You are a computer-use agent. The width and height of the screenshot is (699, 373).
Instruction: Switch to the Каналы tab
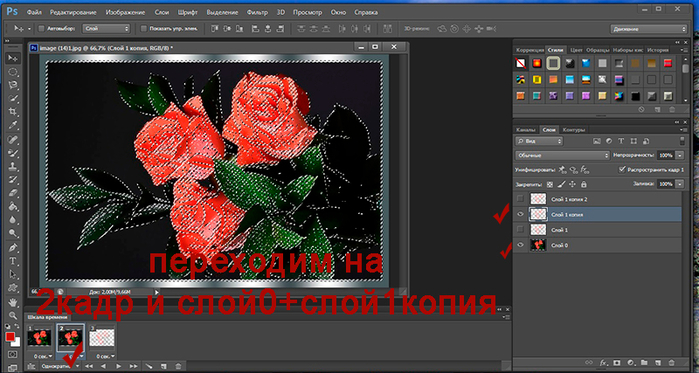point(526,130)
